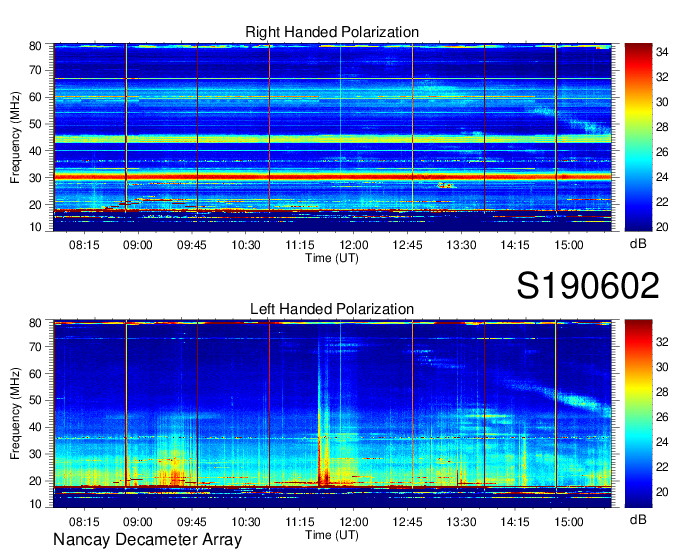The height and width of the screenshot is (552, 680).
Task: Click the Nancay Decameter Array caption
Action: coord(147,540)
